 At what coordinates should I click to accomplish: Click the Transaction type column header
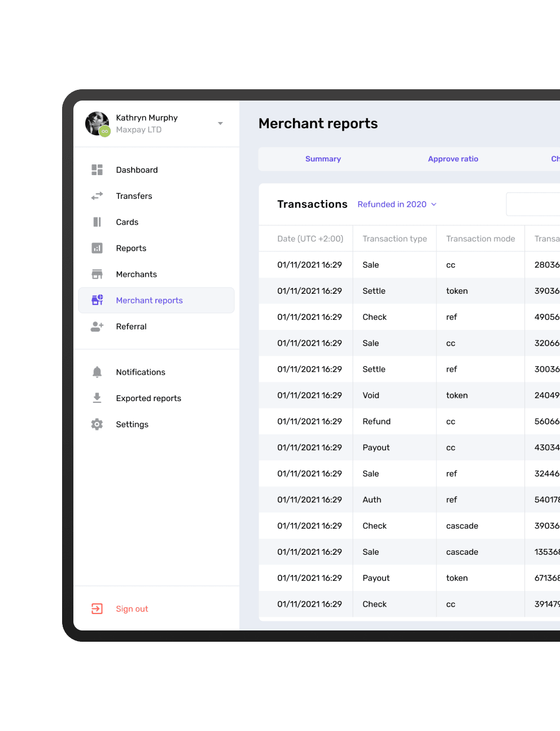[395, 239]
